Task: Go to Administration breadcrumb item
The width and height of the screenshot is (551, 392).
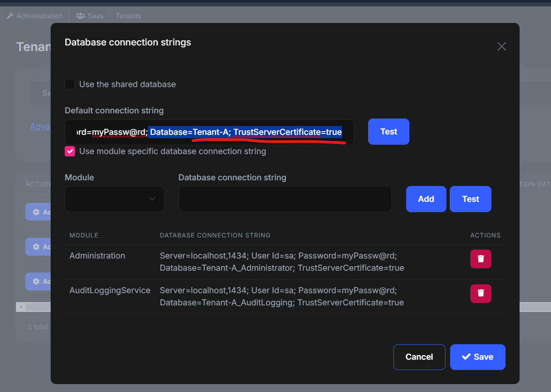Action: 39,16
